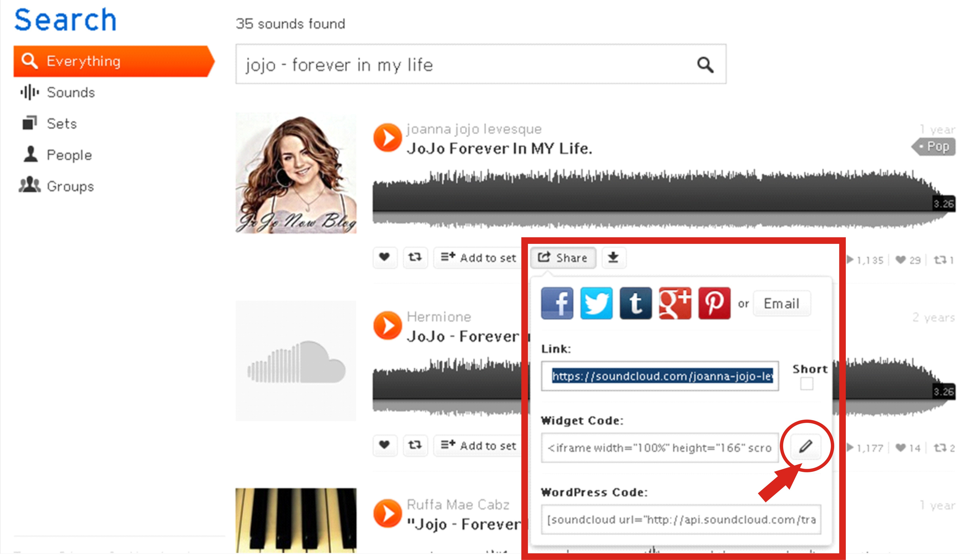Click the 29 likes count
Viewport: 970px width, 560px height.
(908, 260)
